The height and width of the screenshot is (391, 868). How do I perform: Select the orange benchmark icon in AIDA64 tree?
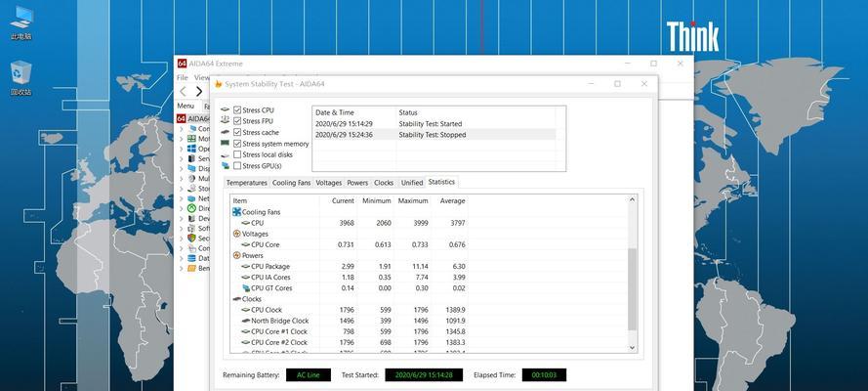point(191,268)
